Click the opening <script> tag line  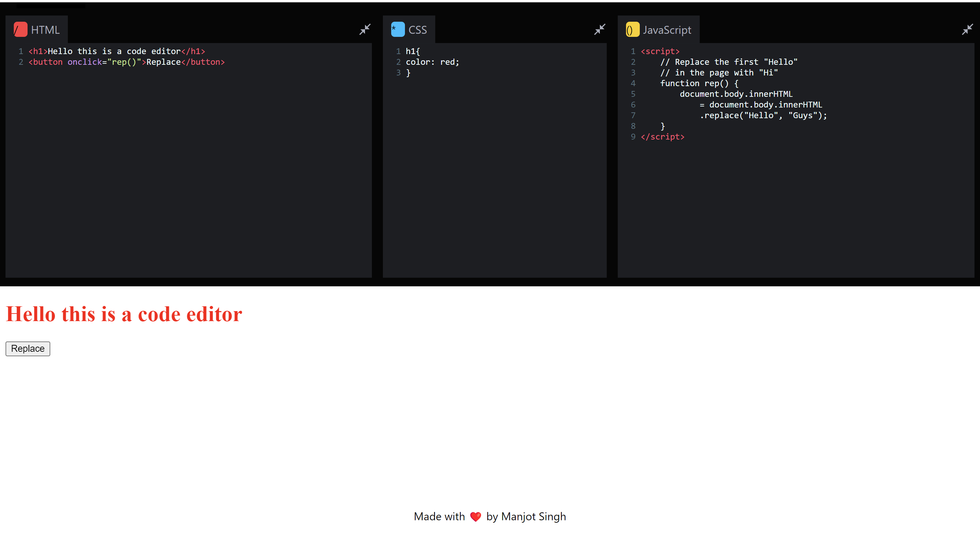click(660, 51)
